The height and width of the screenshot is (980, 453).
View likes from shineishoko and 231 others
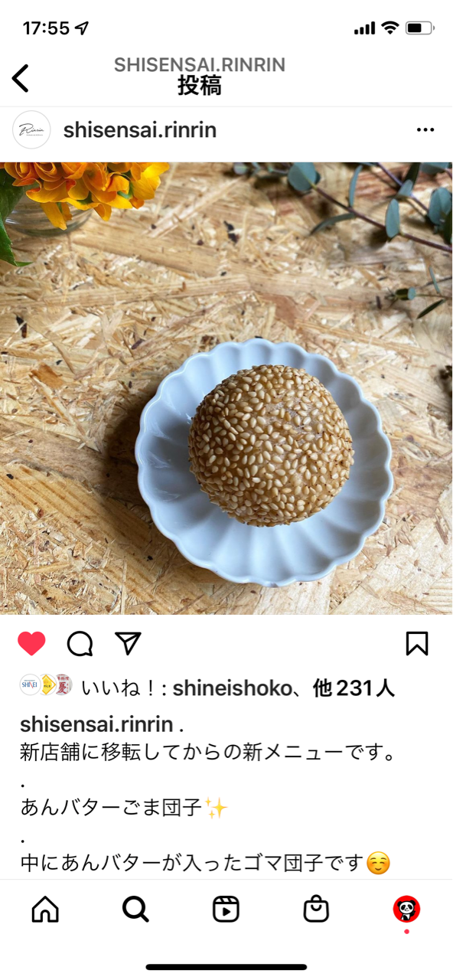[x=238, y=688]
